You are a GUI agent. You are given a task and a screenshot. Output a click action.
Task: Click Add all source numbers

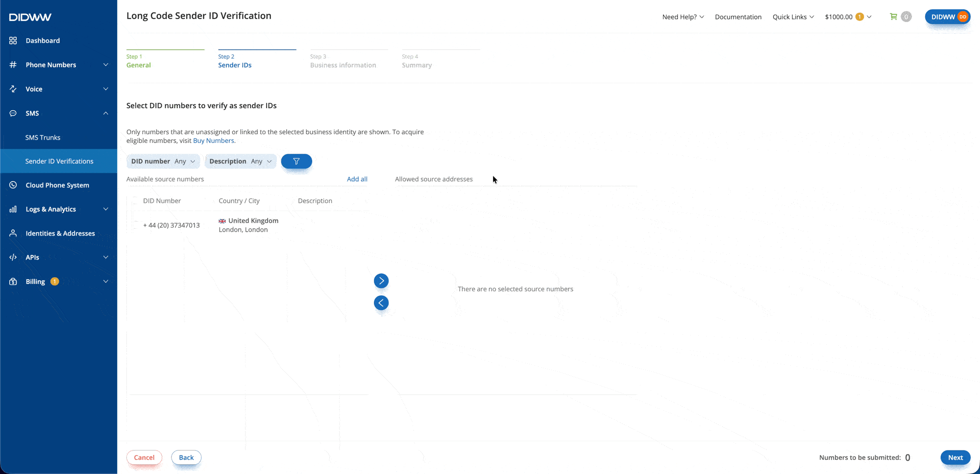357,179
